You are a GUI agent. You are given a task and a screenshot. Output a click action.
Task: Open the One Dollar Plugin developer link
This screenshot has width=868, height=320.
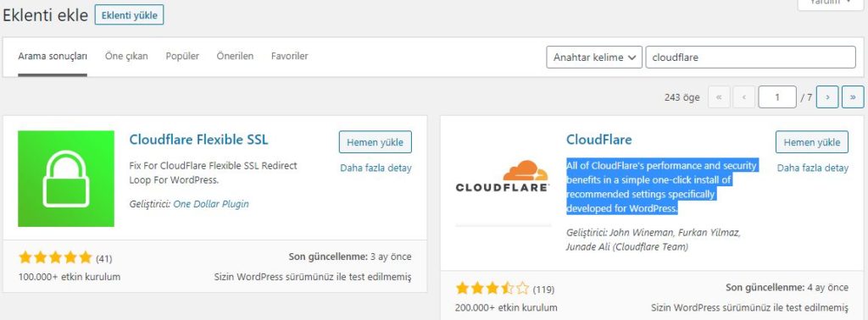(211, 204)
